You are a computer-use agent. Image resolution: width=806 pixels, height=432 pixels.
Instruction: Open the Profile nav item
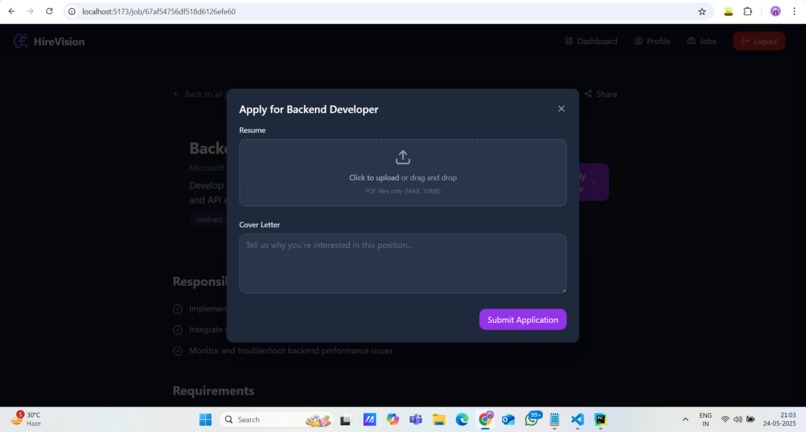[652, 41]
